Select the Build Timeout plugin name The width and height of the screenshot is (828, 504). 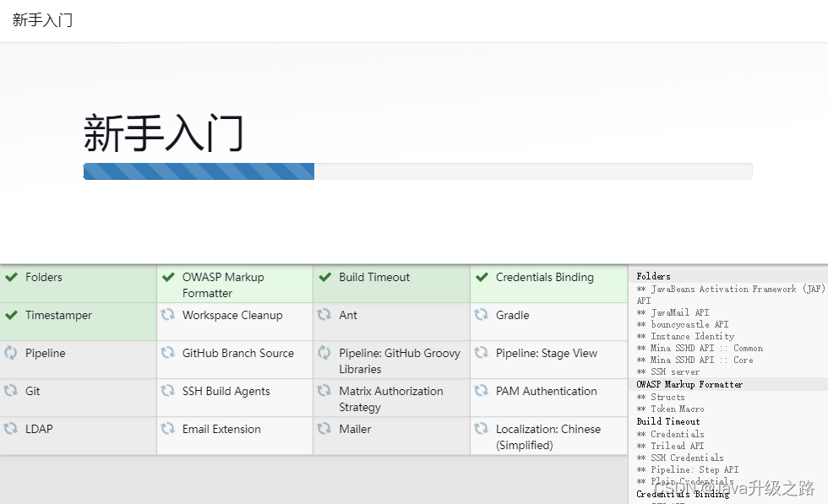374,277
